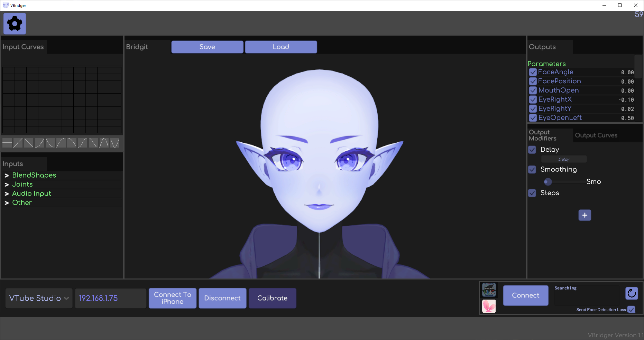Switch to the Output Curves tab
The height and width of the screenshot is (340, 644).
click(596, 135)
